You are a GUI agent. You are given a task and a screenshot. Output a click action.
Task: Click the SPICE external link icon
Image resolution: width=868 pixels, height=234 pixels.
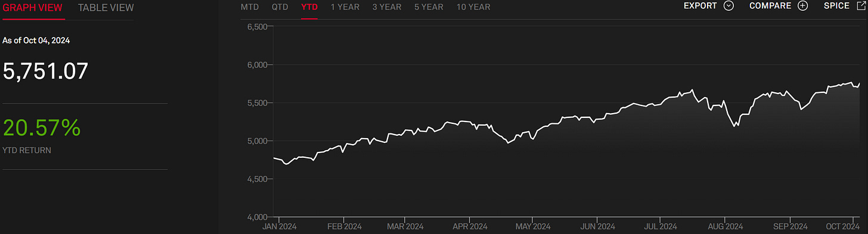[x=861, y=6]
